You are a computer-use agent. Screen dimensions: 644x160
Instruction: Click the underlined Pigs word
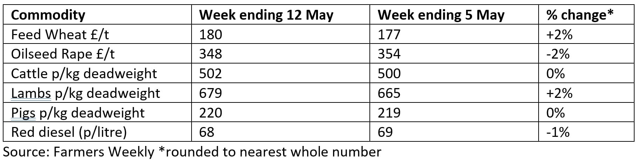click(23, 113)
